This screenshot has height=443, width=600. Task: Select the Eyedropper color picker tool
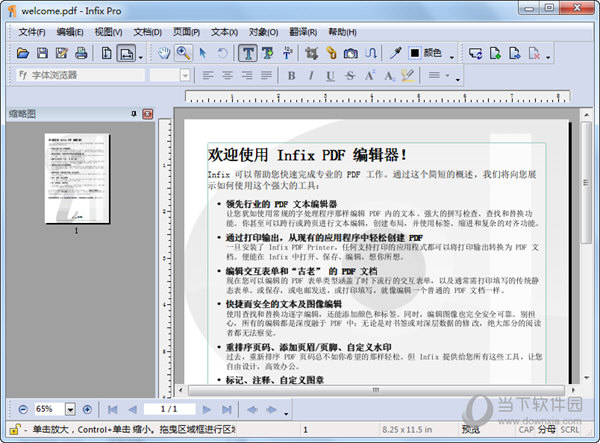pos(396,52)
